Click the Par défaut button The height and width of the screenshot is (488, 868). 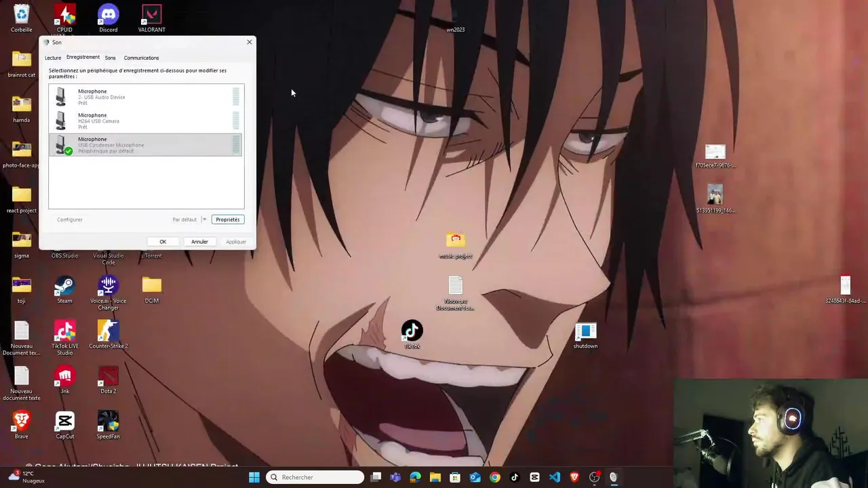point(184,220)
